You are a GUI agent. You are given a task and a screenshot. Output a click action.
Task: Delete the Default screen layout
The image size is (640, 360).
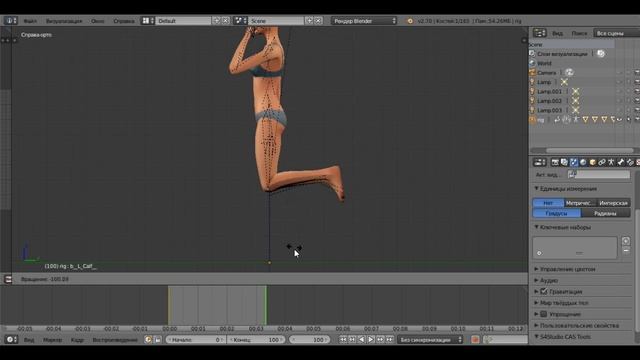tap(225, 20)
